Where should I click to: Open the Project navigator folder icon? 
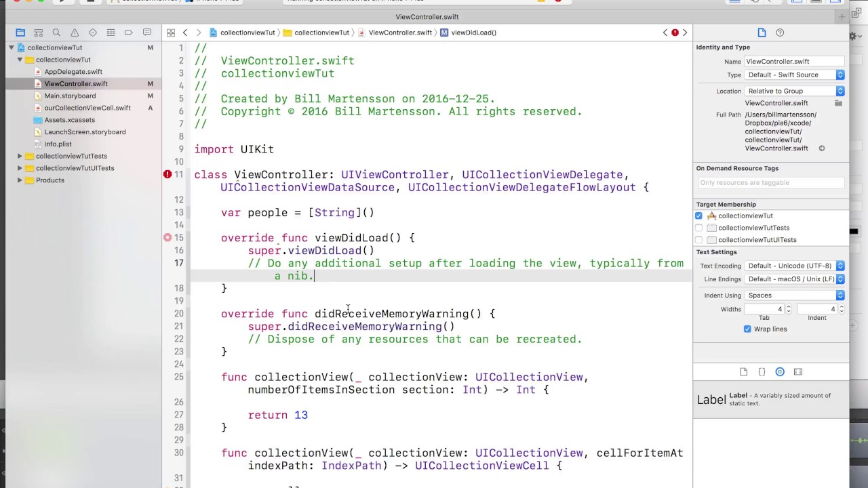coord(20,33)
